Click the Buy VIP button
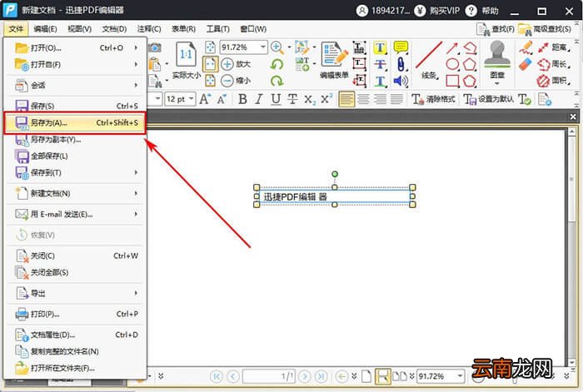583x392 pixels. (437, 11)
